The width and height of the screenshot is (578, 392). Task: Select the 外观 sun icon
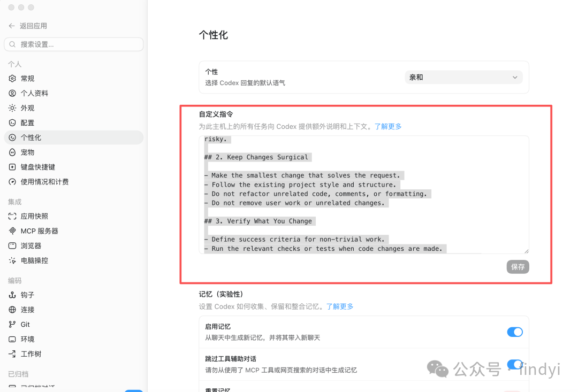click(x=12, y=108)
